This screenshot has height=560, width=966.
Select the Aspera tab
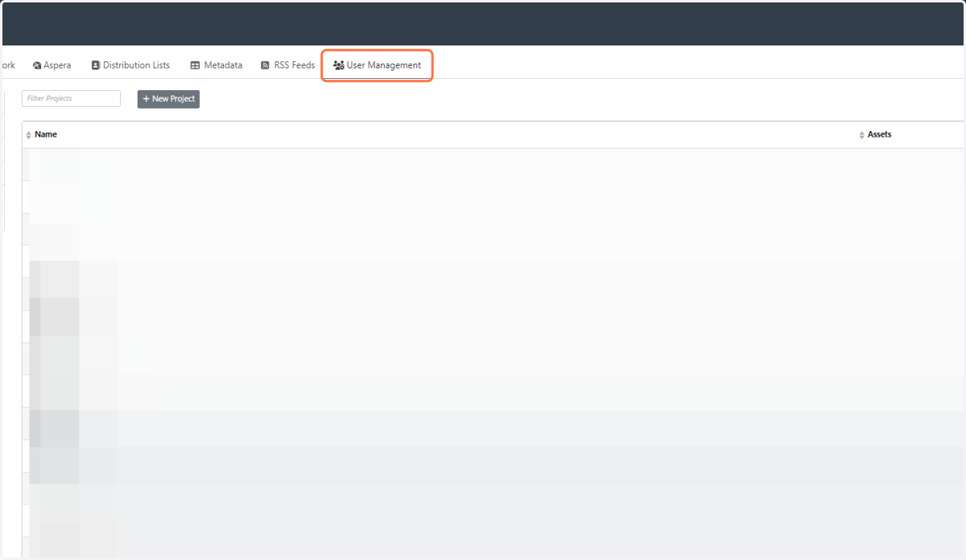(52, 65)
